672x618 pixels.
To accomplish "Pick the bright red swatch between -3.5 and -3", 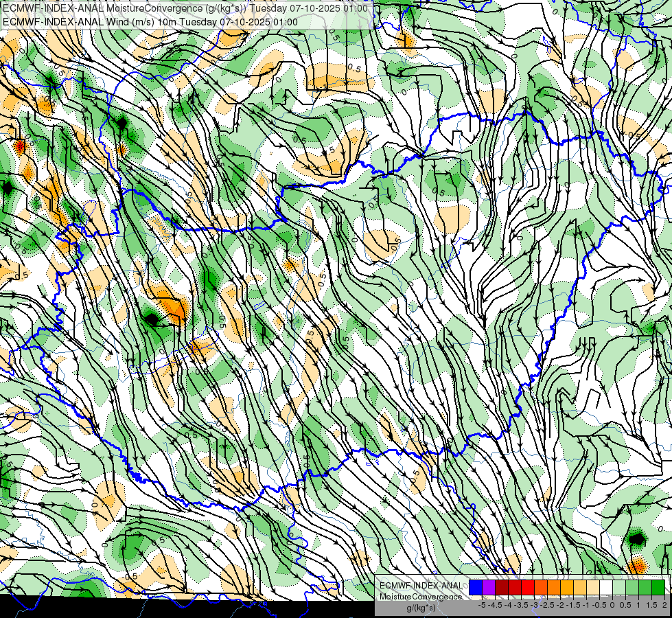I will (528, 587).
